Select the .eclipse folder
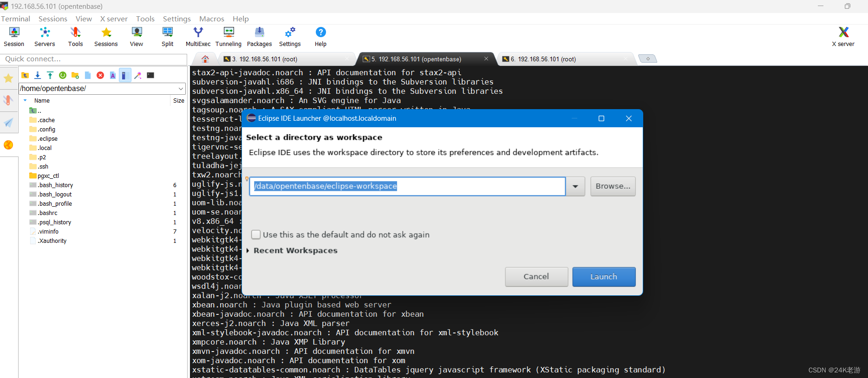This screenshot has width=868, height=378. (x=44, y=138)
